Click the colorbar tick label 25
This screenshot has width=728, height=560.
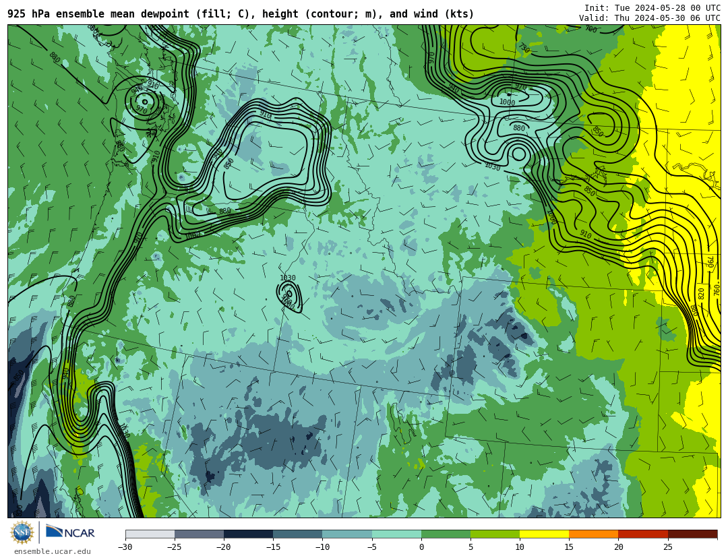[667, 547]
